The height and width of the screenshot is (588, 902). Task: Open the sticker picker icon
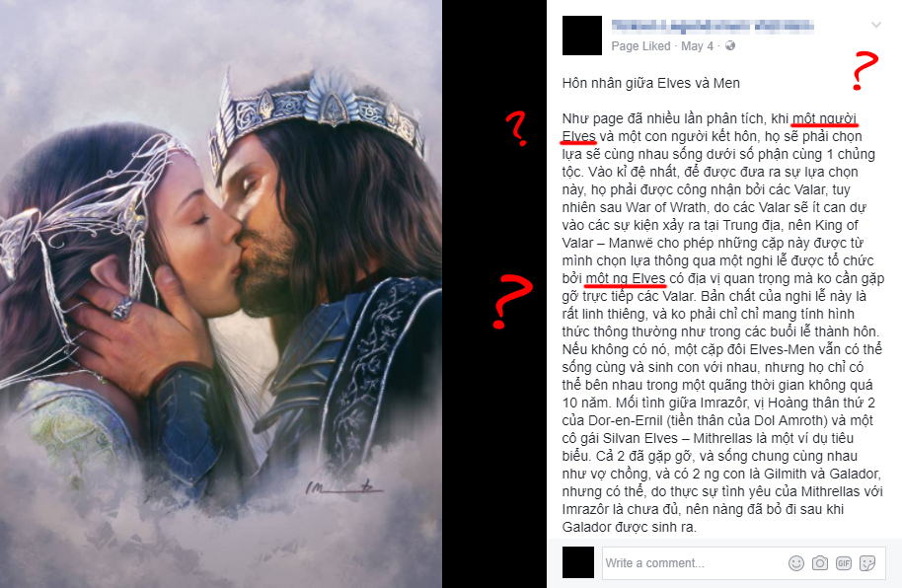point(866,563)
